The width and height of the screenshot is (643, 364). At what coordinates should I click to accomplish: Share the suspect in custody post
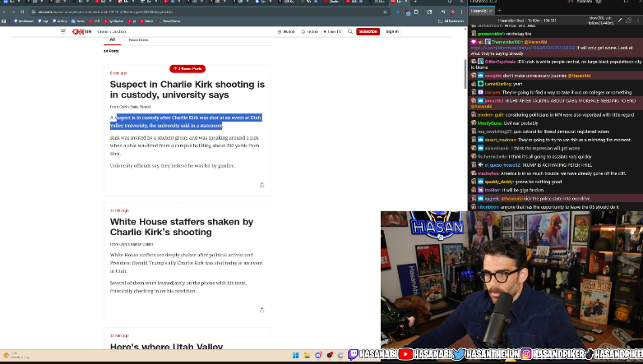click(261, 185)
